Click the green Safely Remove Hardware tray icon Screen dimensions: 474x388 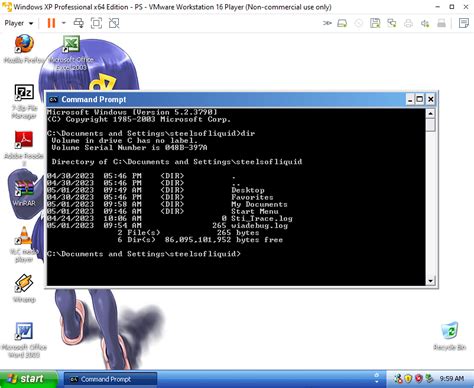tap(429, 379)
